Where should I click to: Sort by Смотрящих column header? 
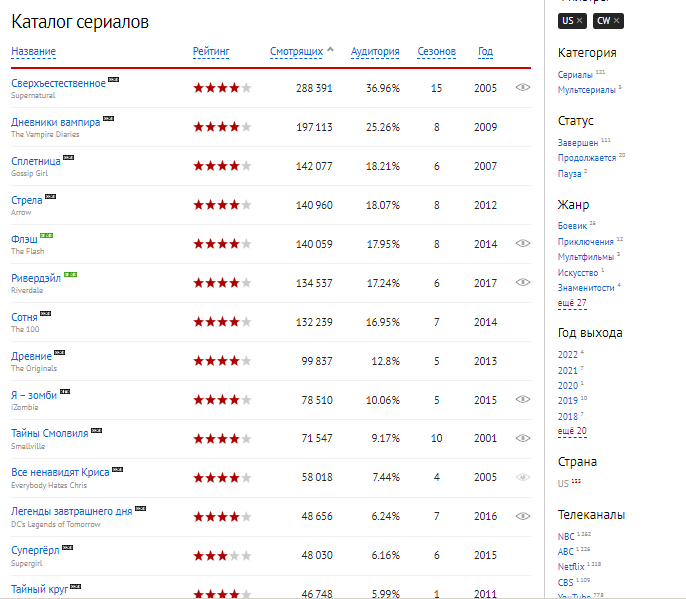(x=296, y=51)
